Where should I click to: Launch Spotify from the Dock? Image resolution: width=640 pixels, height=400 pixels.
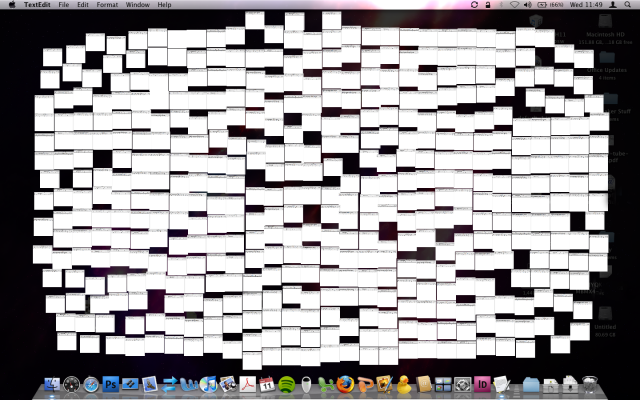(x=287, y=384)
